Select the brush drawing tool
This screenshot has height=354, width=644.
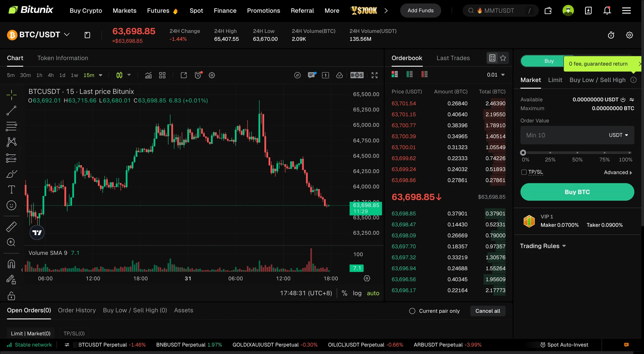(11, 174)
